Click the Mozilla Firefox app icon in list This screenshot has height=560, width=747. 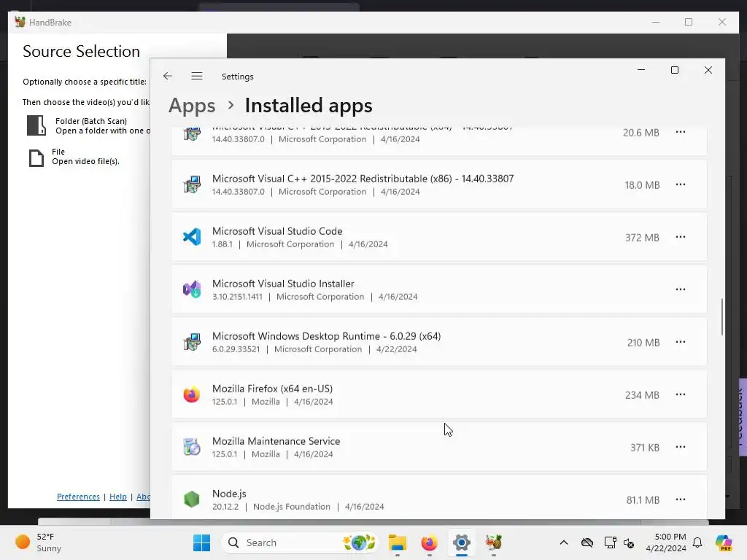(192, 394)
